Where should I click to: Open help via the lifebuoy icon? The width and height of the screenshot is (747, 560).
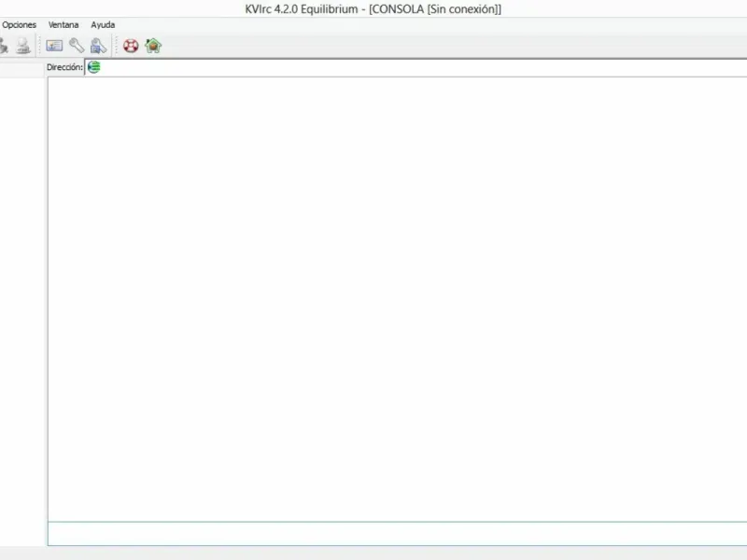tap(131, 46)
